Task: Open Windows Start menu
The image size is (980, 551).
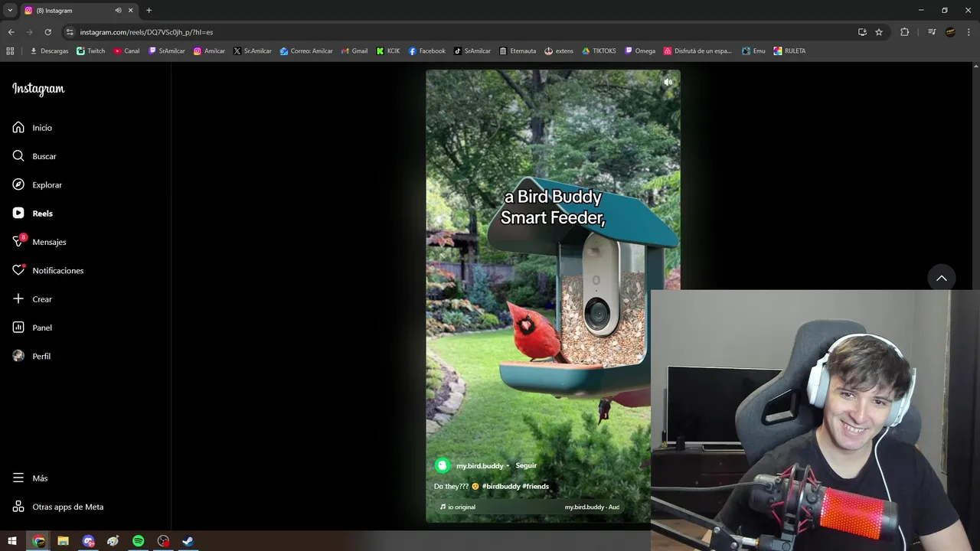Action: 12,541
